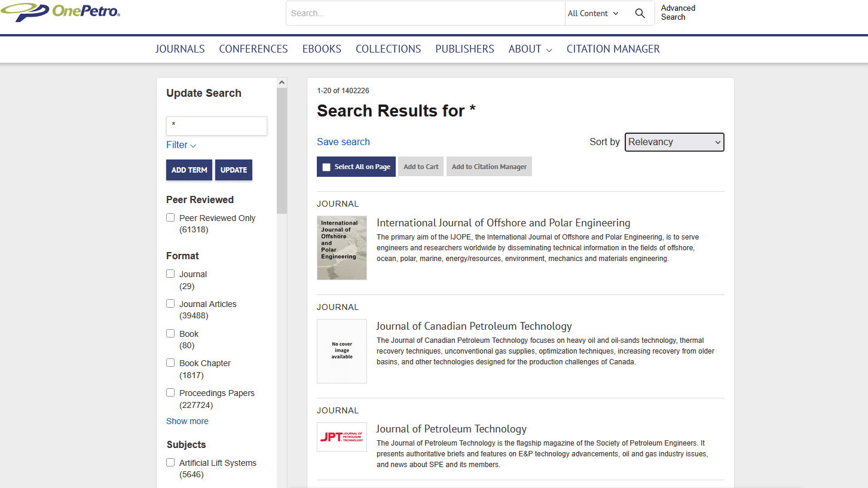Expand the All Content search scope dropdown
868x488 pixels.
[x=593, y=13]
